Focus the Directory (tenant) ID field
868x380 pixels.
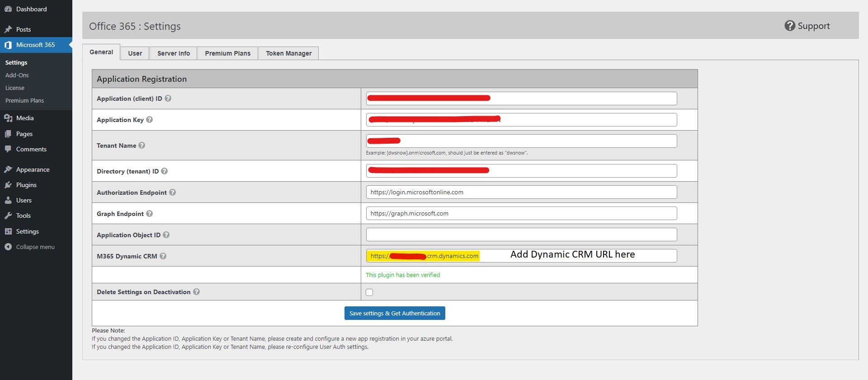(521, 171)
